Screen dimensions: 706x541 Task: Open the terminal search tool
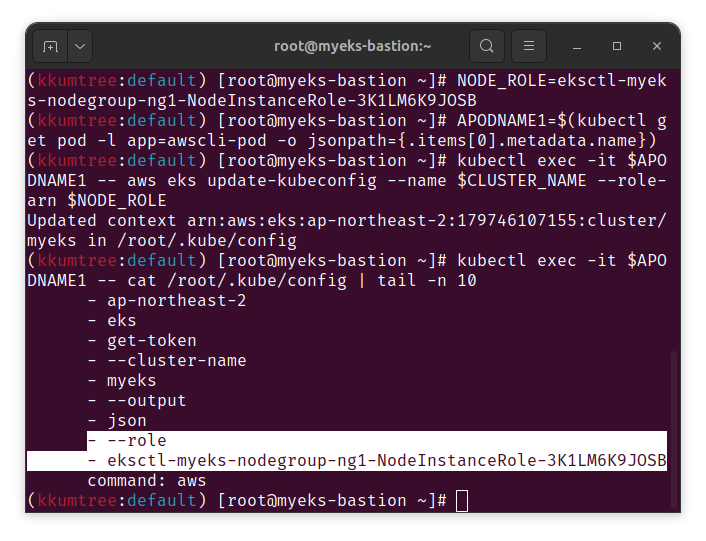click(x=486, y=46)
